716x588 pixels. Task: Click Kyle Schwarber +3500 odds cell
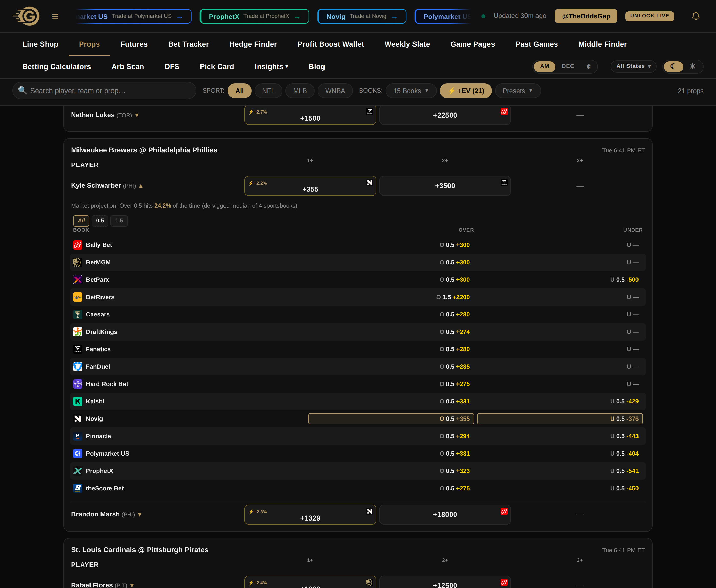(445, 186)
